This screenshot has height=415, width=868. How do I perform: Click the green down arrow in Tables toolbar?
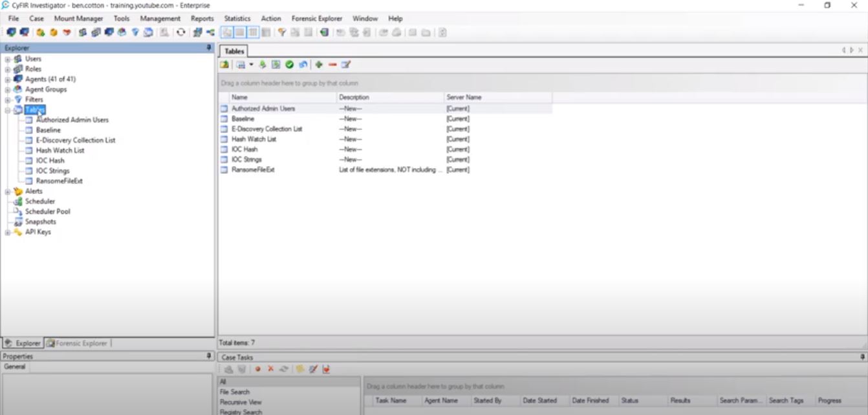263,65
